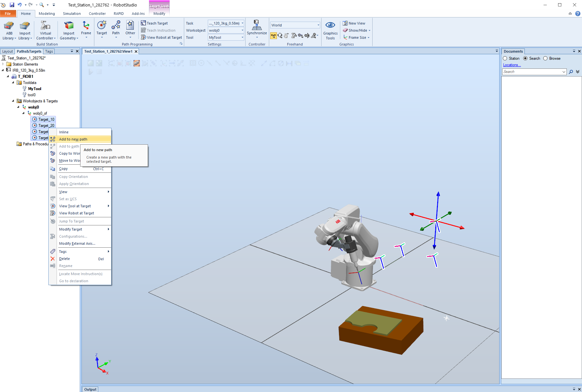
Task: Click the Synchronize controller icon
Action: (257, 25)
